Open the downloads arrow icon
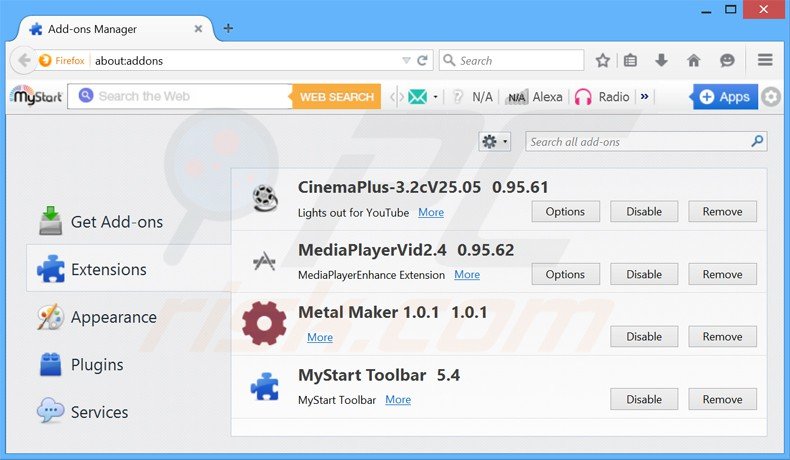Image resolution: width=790 pixels, height=460 pixels. pos(661,61)
